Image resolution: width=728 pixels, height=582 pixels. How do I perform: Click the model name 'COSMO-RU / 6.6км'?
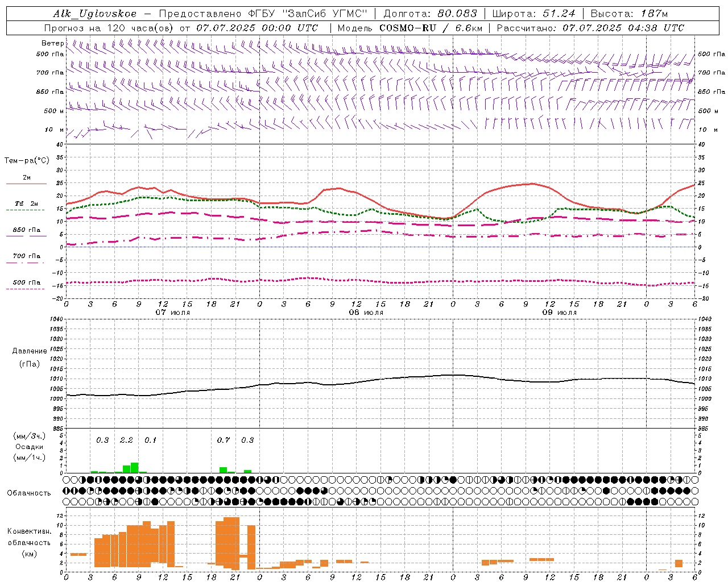[431, 28]
